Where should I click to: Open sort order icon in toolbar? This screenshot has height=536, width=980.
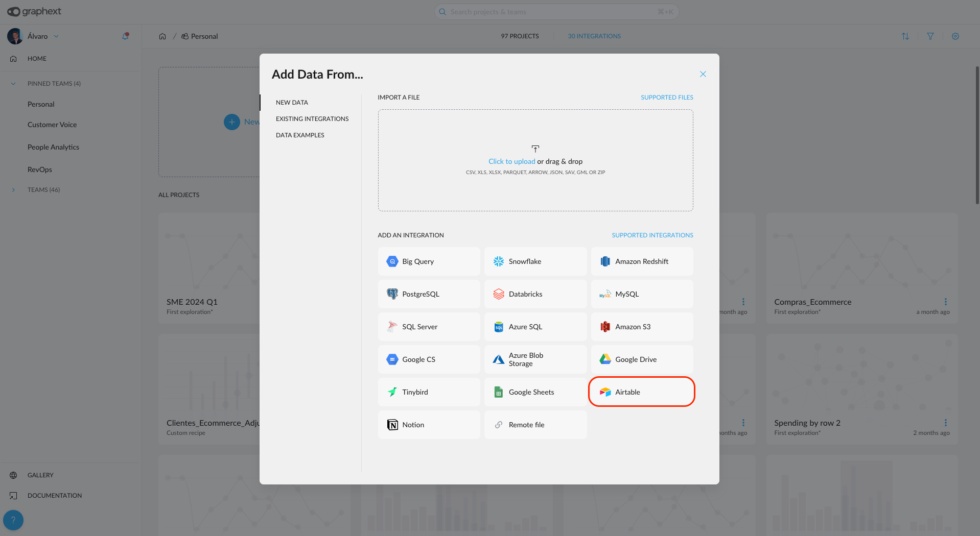905,36
